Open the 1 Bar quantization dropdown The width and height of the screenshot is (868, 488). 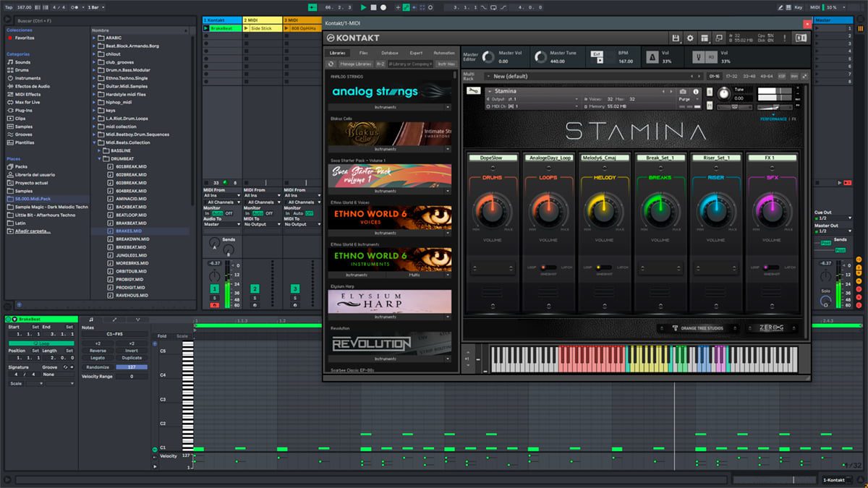point(95,7)
